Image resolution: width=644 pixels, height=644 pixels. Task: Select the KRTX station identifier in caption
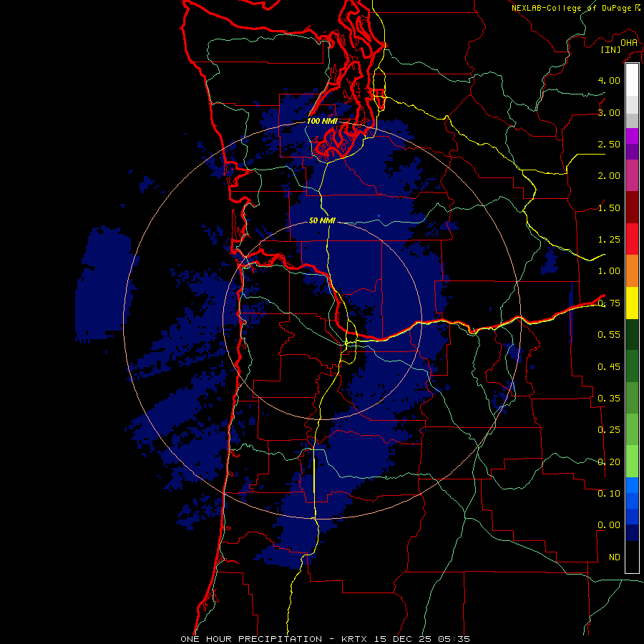coord(356,639)
